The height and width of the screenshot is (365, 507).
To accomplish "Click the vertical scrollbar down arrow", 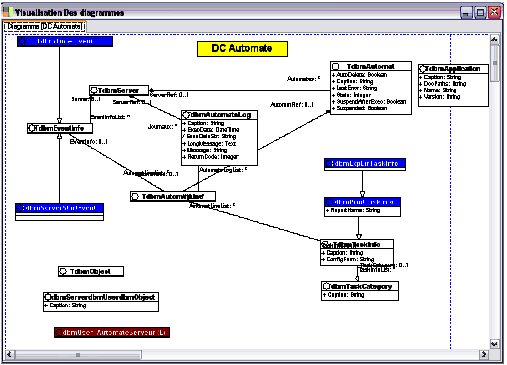I will (495, 344).
